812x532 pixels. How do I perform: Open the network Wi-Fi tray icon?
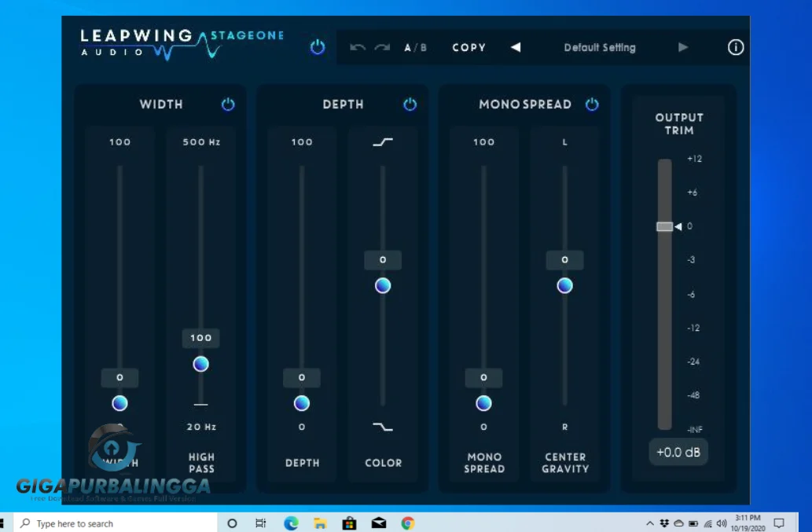708,523
